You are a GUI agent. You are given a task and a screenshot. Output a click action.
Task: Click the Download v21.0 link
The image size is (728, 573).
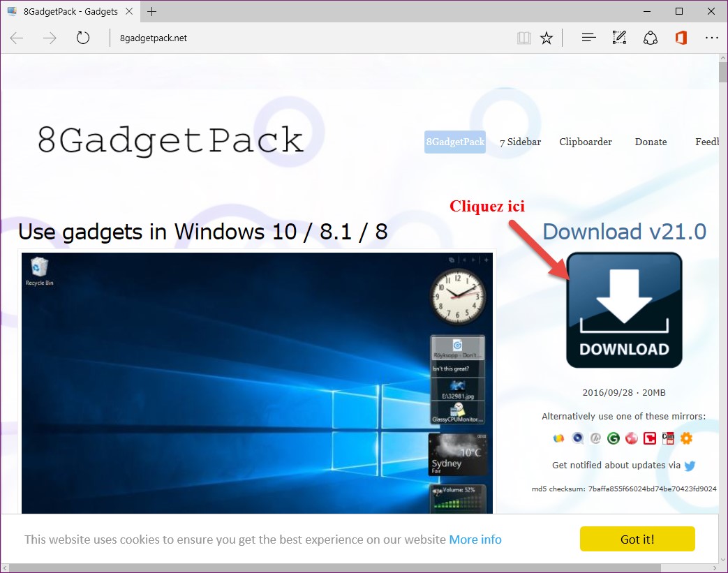pyautogui.click(x=625, y=232)
